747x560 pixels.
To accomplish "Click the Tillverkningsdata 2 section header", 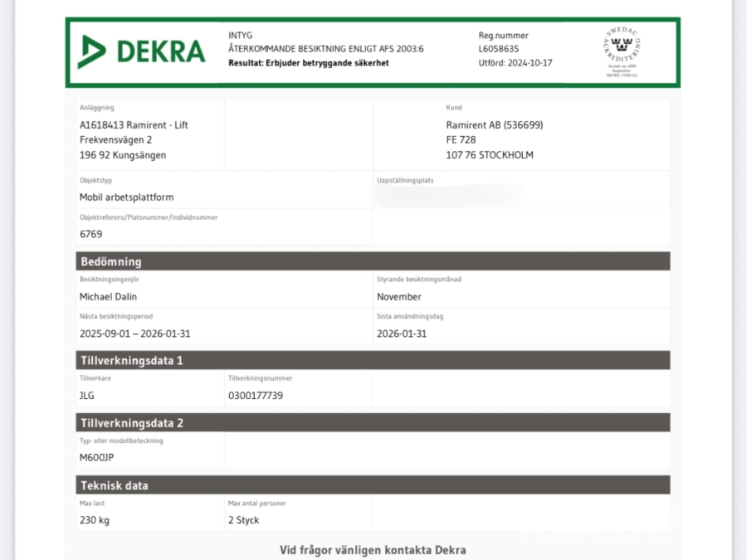I will pyautogui.click(x=132, y=423).
